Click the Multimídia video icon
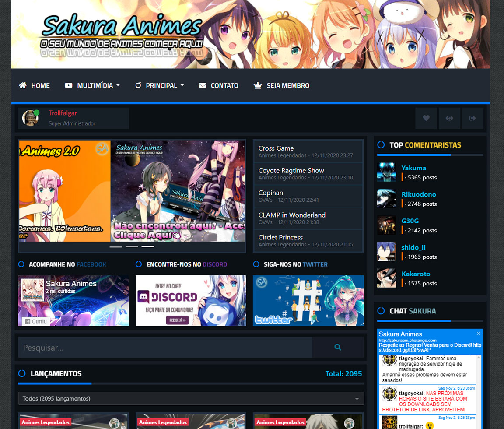The height and width of the screenshot is (429, 504). [68, 85]
